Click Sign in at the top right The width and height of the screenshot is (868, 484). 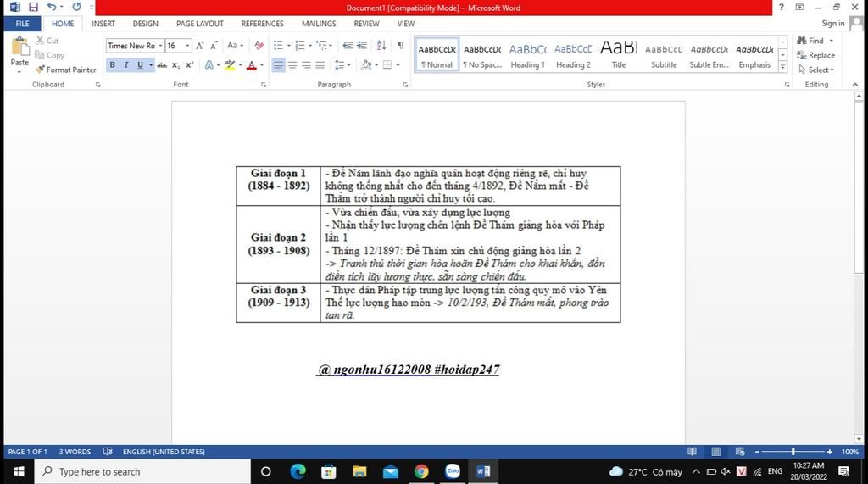[x=833, y=23]
